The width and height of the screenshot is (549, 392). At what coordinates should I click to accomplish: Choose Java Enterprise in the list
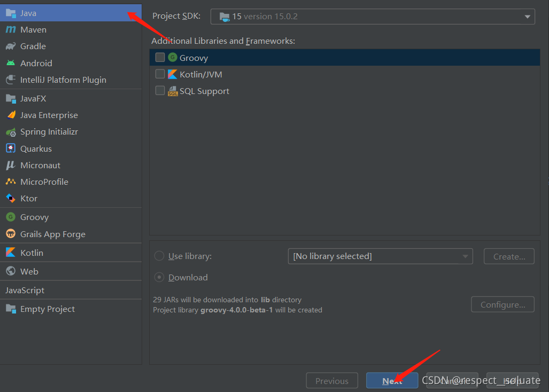pyautogui.click(x=71, y=115)
